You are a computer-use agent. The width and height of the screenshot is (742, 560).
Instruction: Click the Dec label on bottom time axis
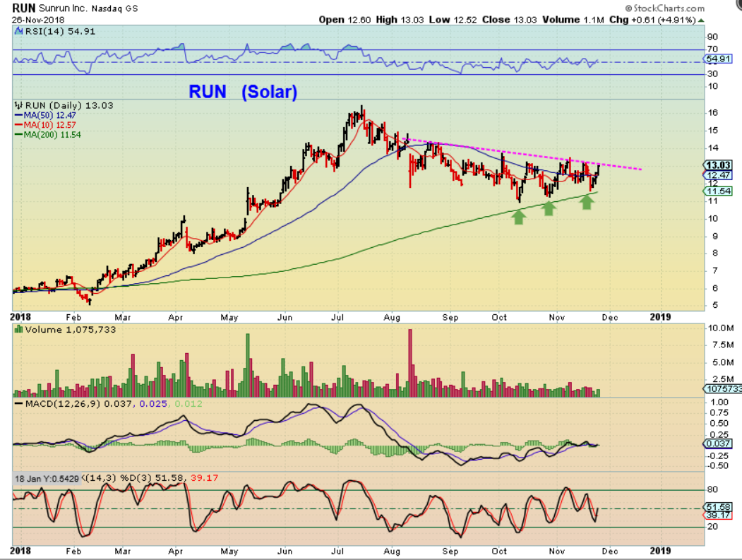pyautogui.click(x=610, y=551)
